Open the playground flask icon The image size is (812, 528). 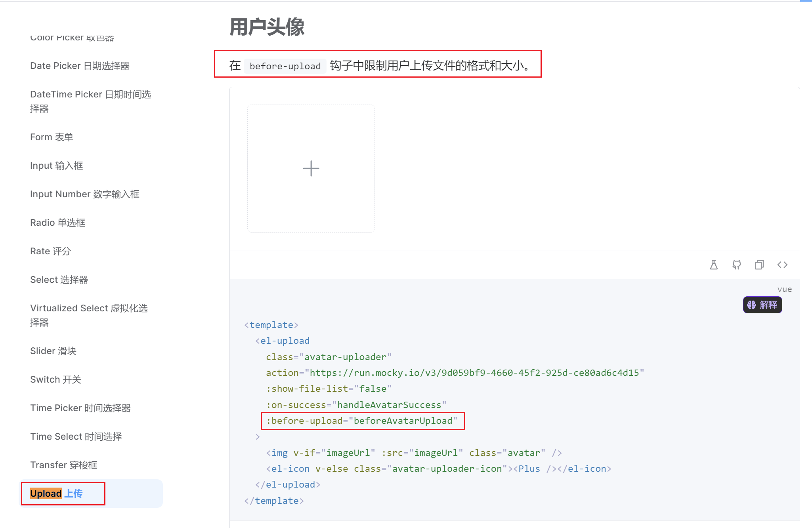714,265
